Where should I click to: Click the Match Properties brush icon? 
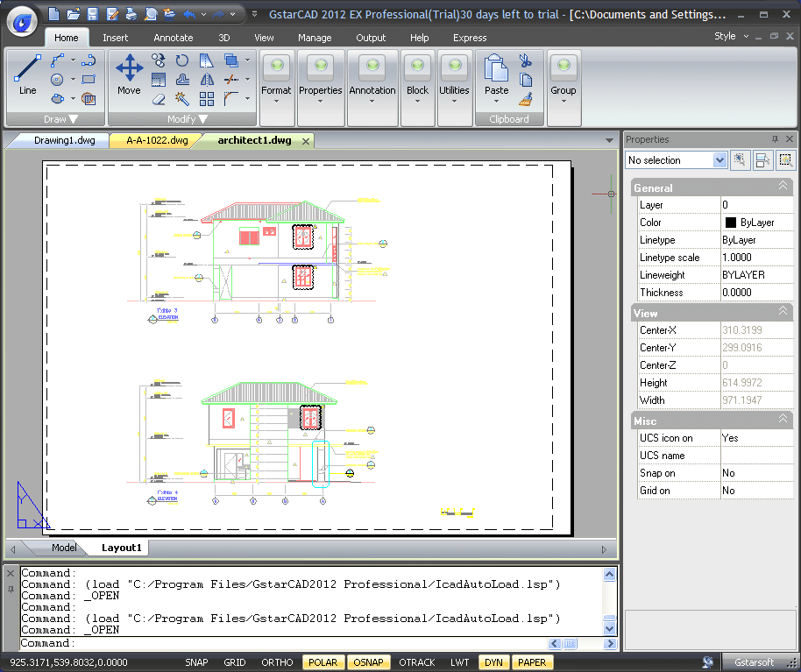click(526, 98)
